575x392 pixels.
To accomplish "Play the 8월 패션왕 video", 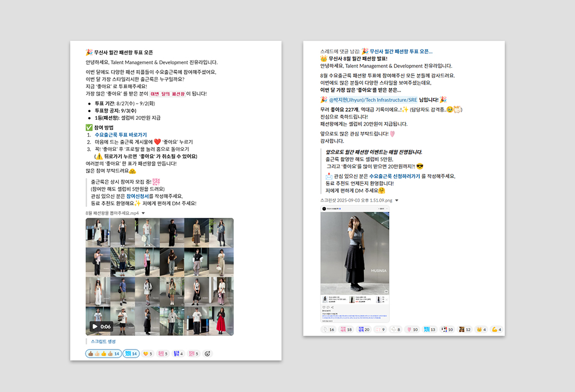I will pos(95,326).
